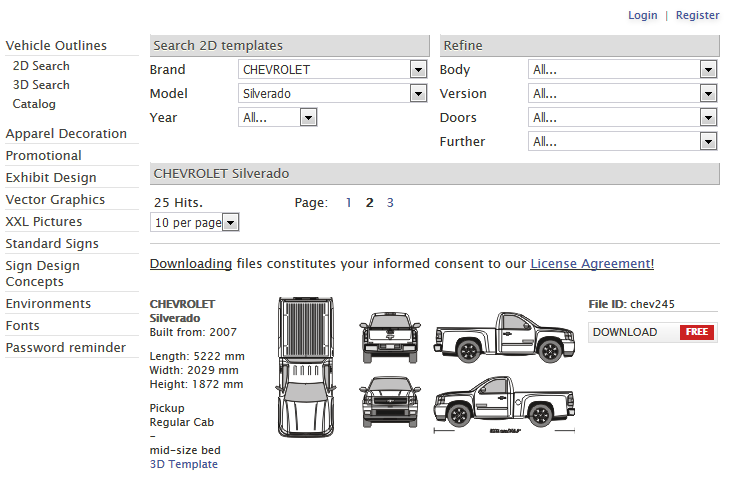Click the rear-view Silverado outline thumbnail
730x480 pixels.
pos(390,338)
